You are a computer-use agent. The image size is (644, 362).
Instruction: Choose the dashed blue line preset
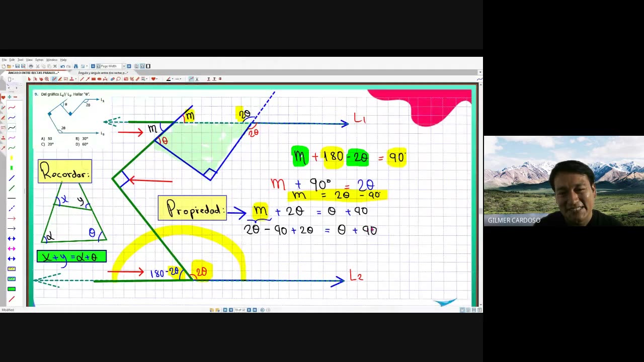pyautogui.click(x=12, y=208)
